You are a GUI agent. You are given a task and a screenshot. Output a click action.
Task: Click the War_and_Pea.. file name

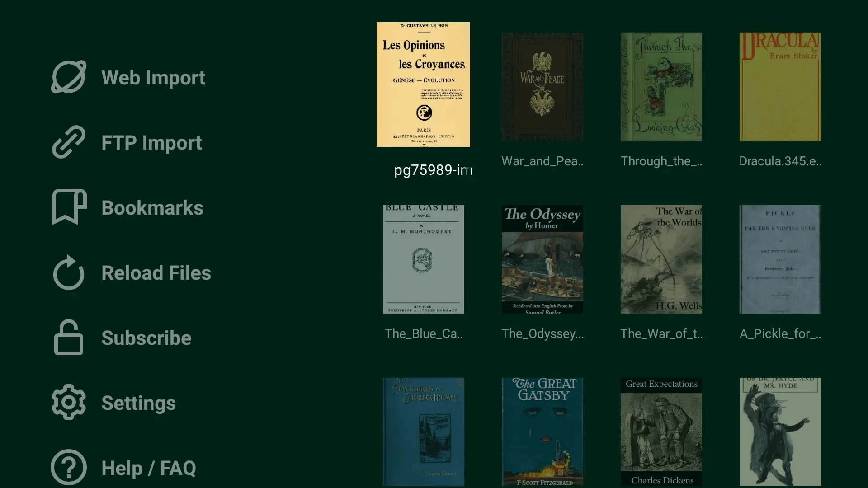[542, 161]
